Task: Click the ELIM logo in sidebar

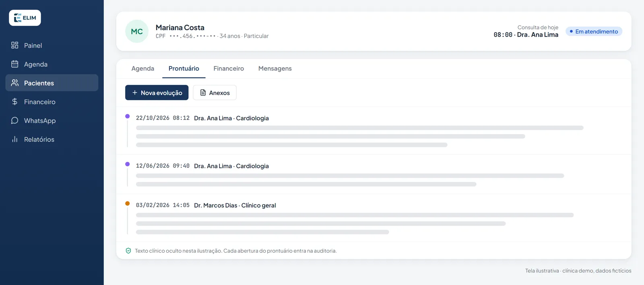Action: [25, 18]
